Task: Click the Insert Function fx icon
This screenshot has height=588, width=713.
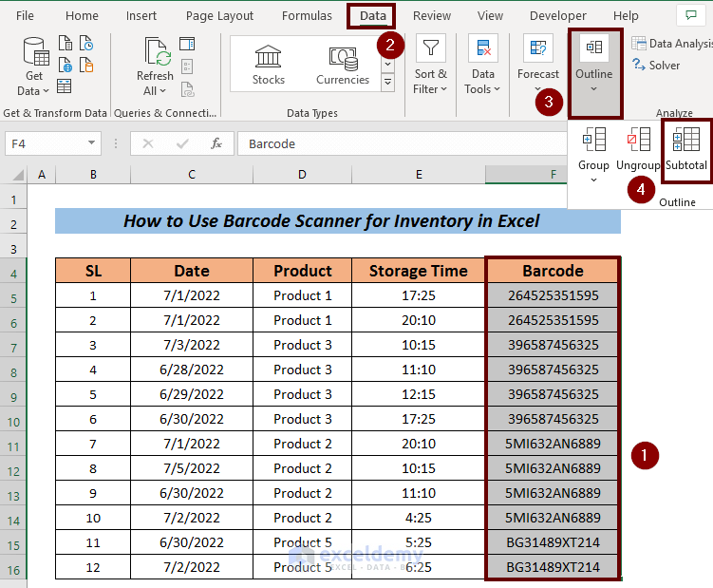Action: pos(216,143)
